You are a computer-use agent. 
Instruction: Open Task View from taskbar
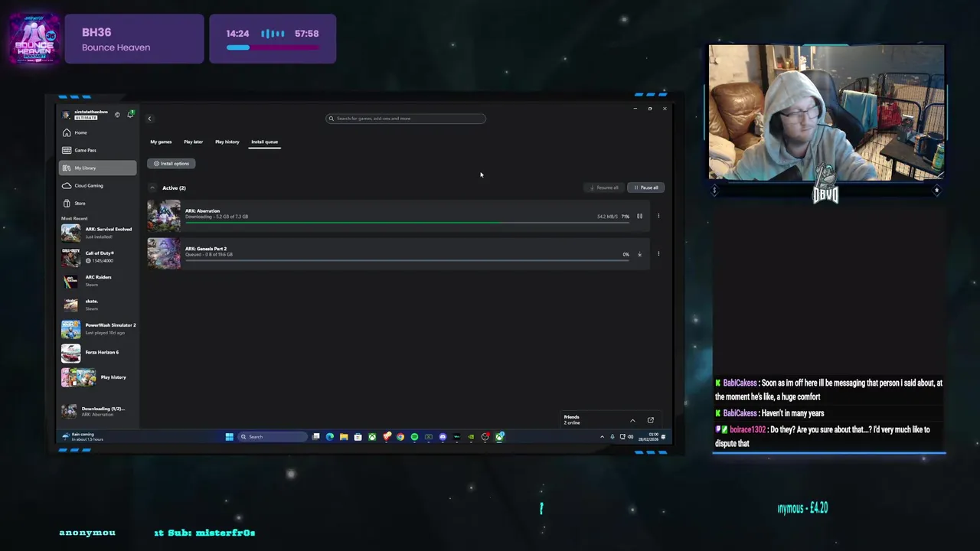pos(315,437)
